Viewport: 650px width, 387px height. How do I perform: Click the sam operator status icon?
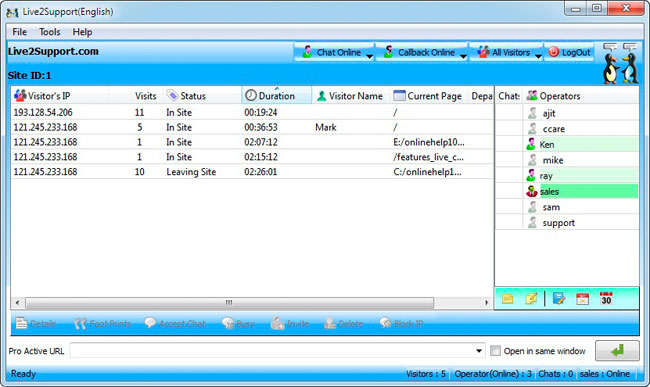(532, 207)
